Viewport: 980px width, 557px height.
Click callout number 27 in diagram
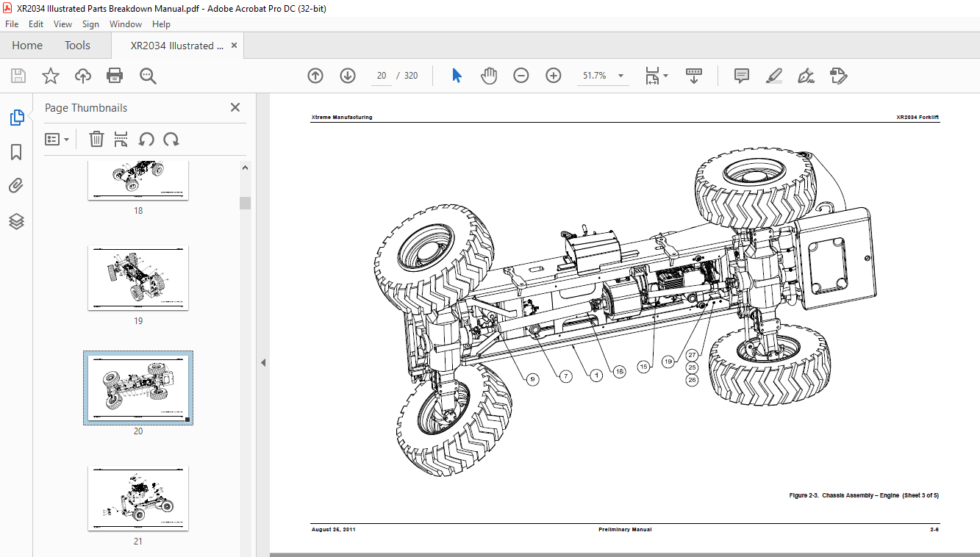tap(692, 355)
